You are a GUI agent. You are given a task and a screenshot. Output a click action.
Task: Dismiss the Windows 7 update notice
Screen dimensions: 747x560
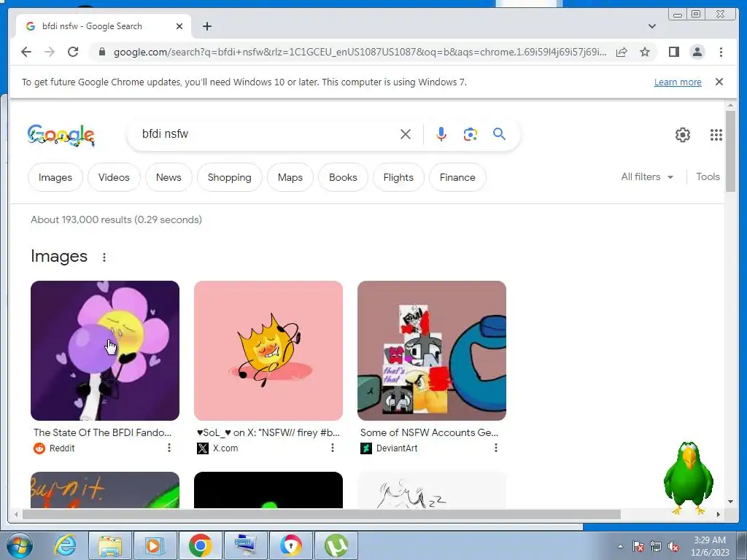[x=719, y=82]
